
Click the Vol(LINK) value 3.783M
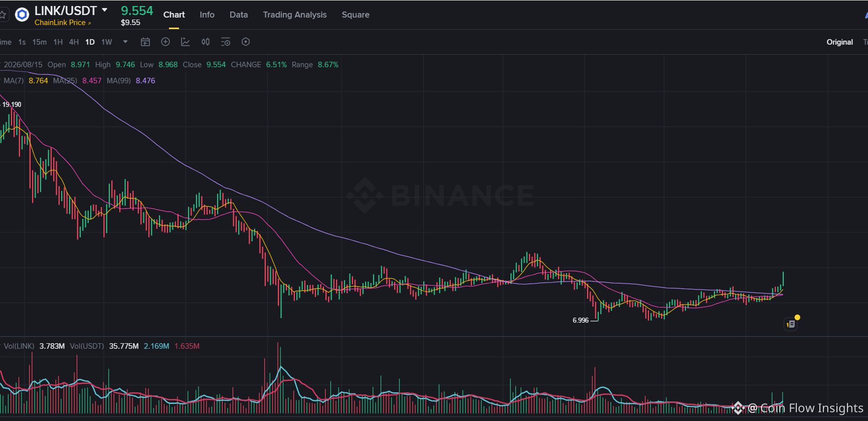point(52,346)
